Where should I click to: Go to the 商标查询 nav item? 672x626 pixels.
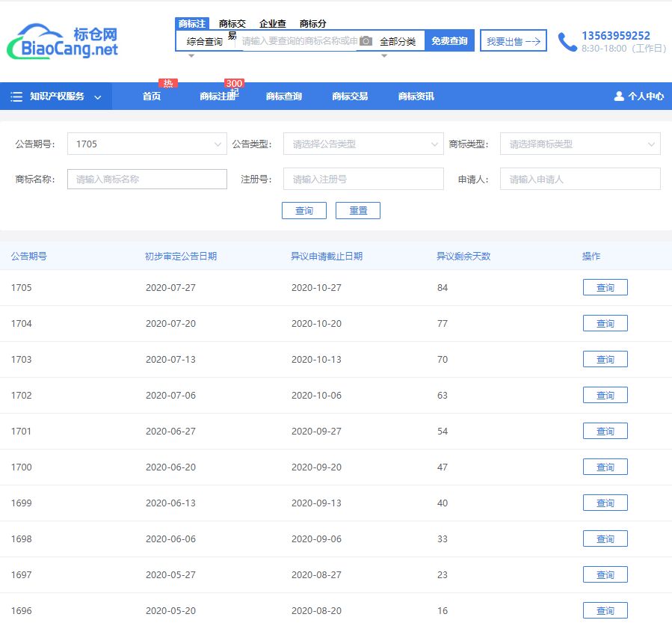[284, 96]
